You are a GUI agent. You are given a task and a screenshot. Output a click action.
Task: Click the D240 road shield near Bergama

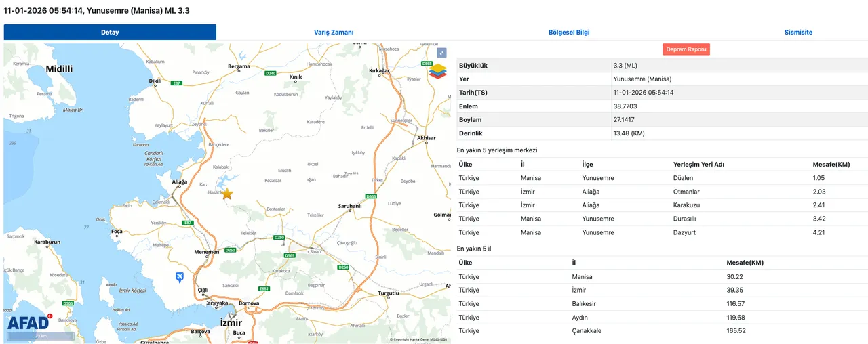(x=271, y=73)
